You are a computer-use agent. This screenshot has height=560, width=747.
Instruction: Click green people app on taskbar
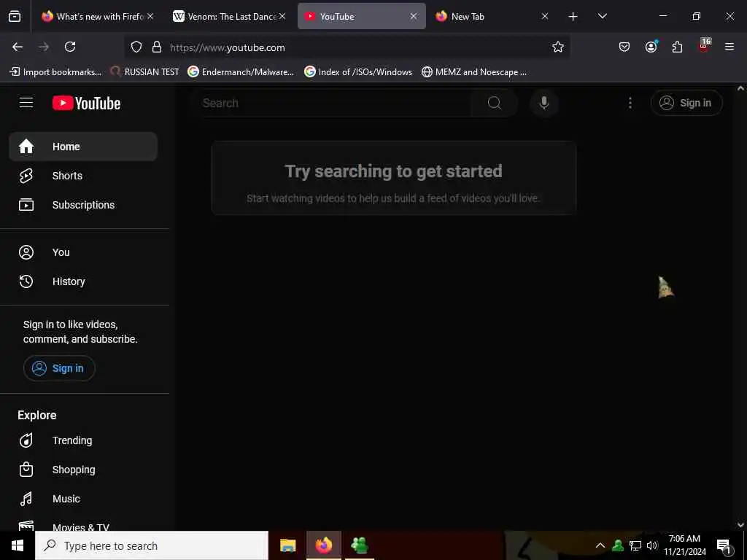tap(359, 545)
